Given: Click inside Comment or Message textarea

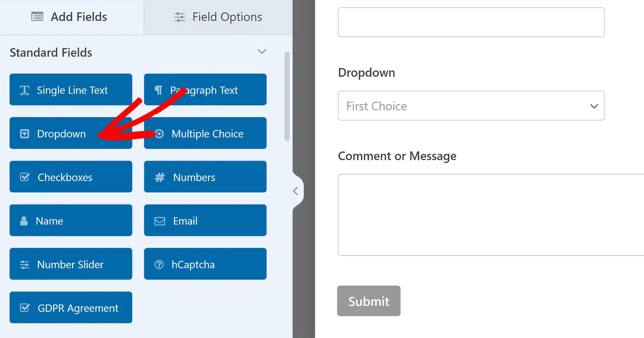Looking at the screenshot, I should pos(491,215).
